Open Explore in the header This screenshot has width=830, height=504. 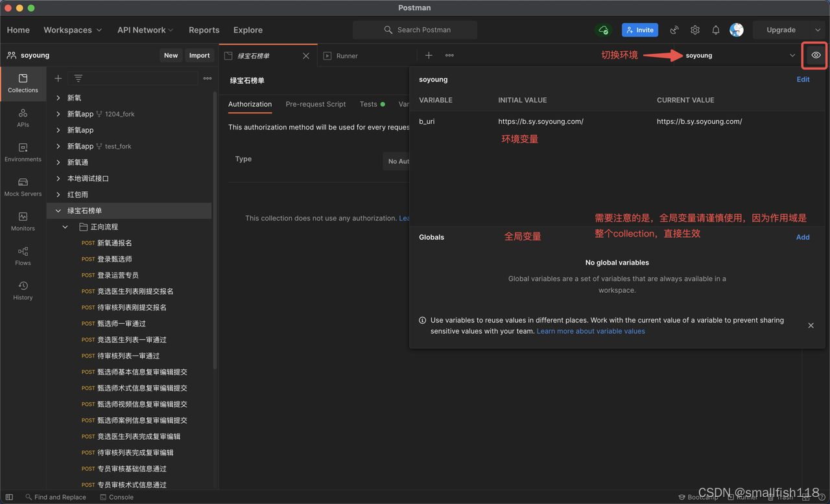point(248,30)
